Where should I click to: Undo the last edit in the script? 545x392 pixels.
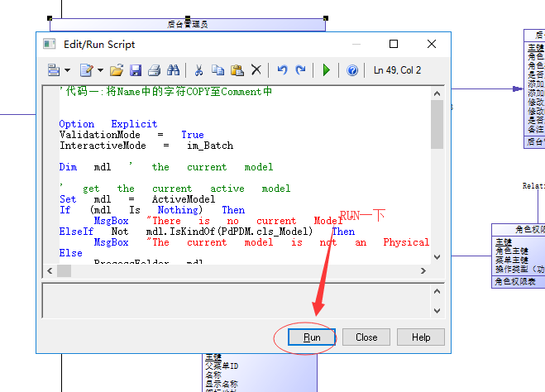click(282, 71)
